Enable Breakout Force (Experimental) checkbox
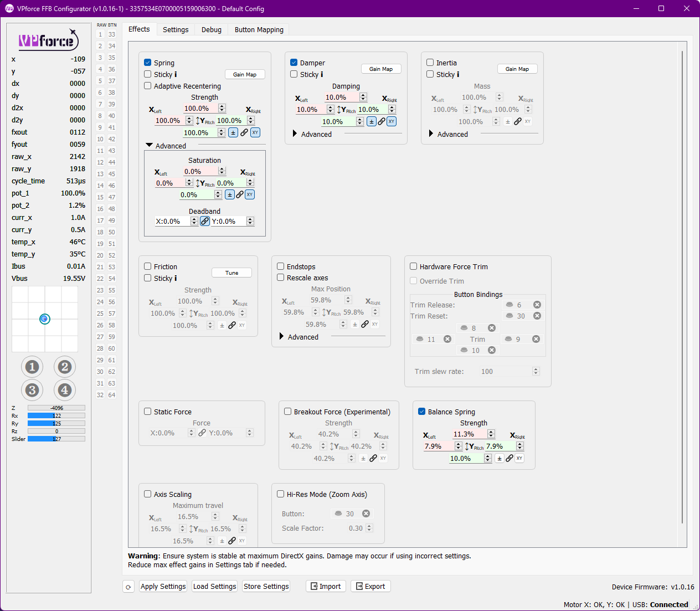700x611 pixels. [x=288, y=412]
